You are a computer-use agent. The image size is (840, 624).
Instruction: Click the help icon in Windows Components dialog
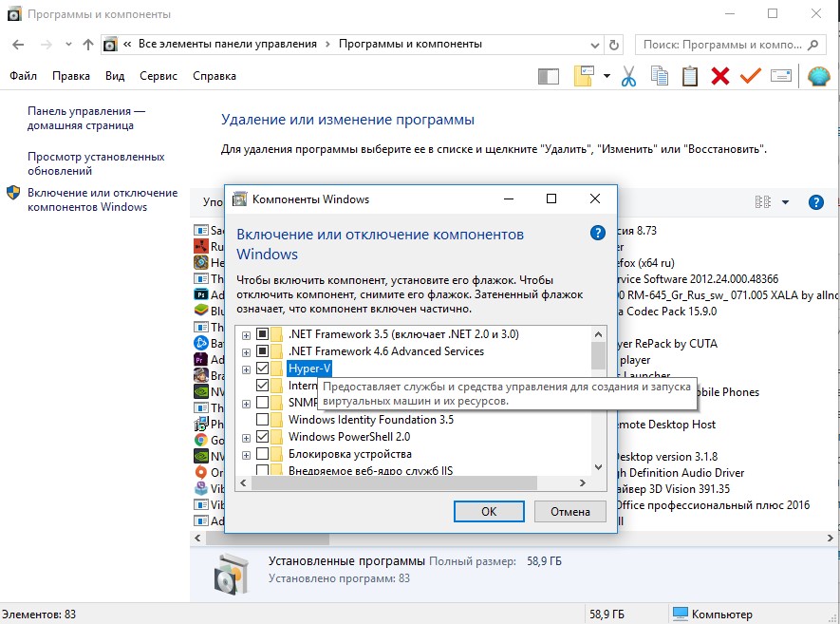pos(597,233)
